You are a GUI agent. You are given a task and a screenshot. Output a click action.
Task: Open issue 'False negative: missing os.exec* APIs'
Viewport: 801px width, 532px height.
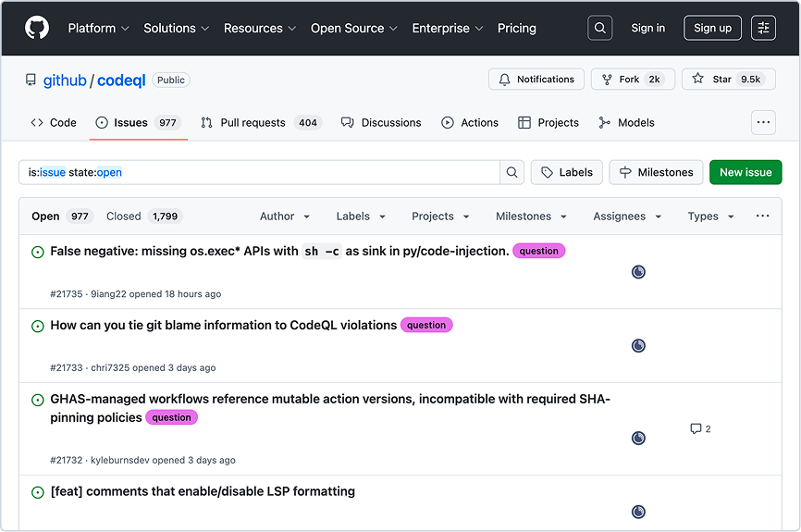[x=279, y=251]
